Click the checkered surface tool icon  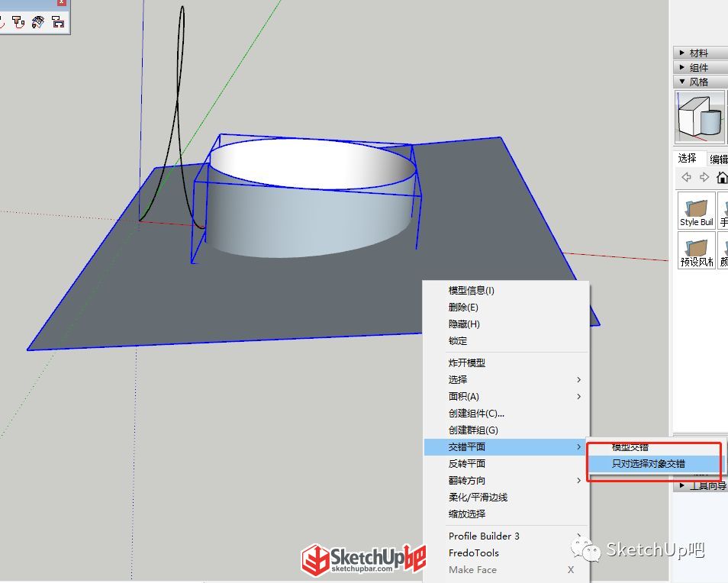click(38, 22)
